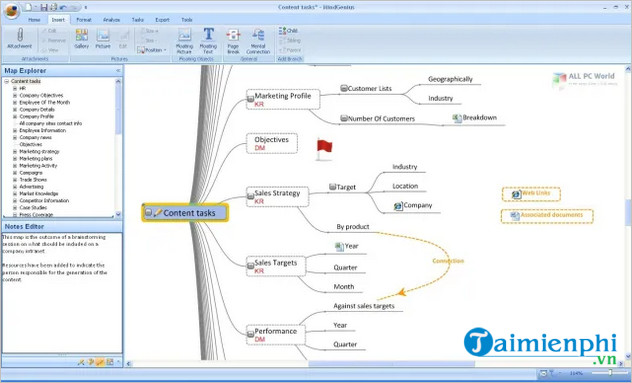Switch to the Format ribbon tab
This screenshot has height=383, width=632.
click(84, 20)
